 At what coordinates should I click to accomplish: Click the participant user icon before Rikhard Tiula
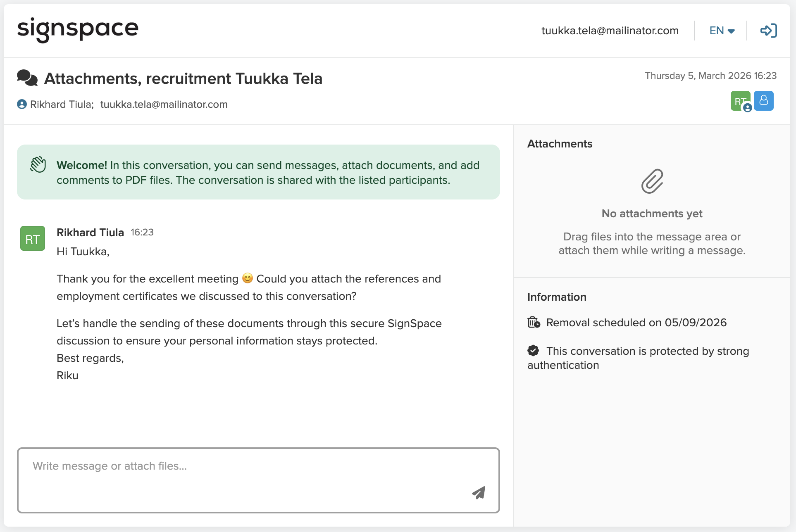tap(22, 104)
